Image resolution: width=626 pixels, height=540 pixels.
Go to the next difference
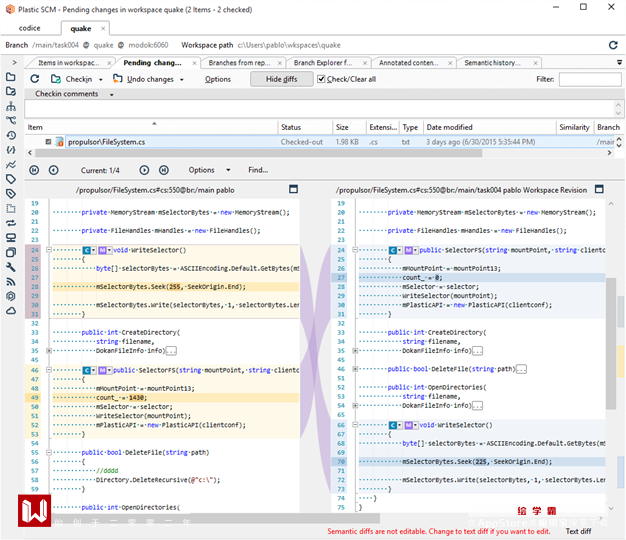click(x=144, y=170)
